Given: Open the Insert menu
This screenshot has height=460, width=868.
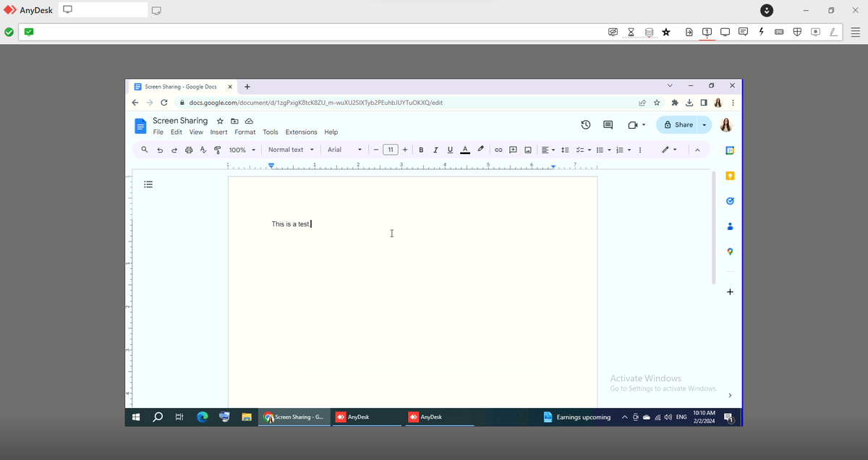Looking at the screenshot, I should (x=218, y=132).
